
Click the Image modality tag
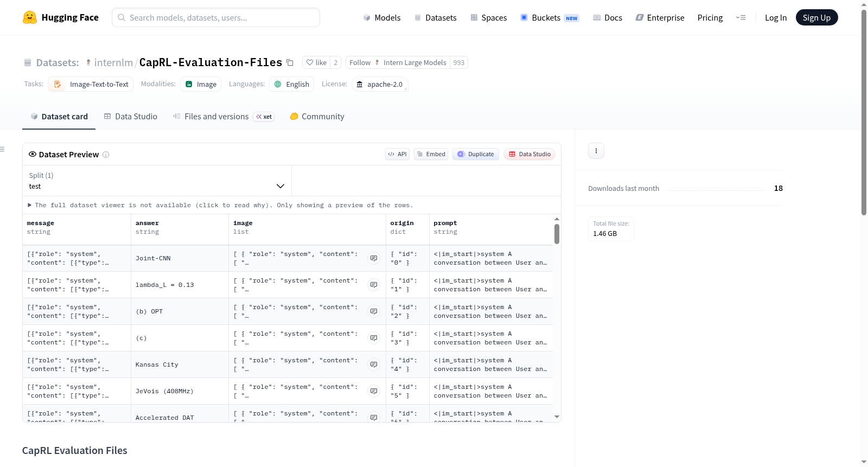coord(201,84)
